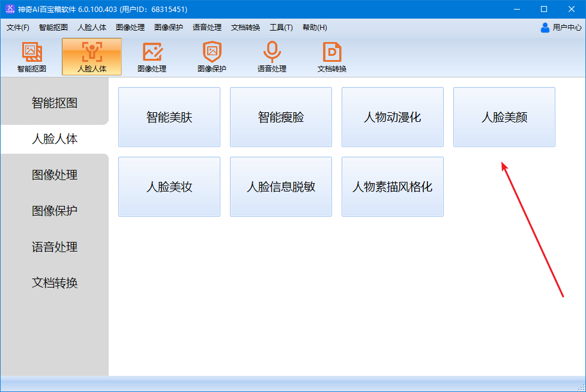This screenshot has height=392, width=586.
Task: Open the 图像处理 menu bar item
Action: pyautogui.click(x=130, y=27)
